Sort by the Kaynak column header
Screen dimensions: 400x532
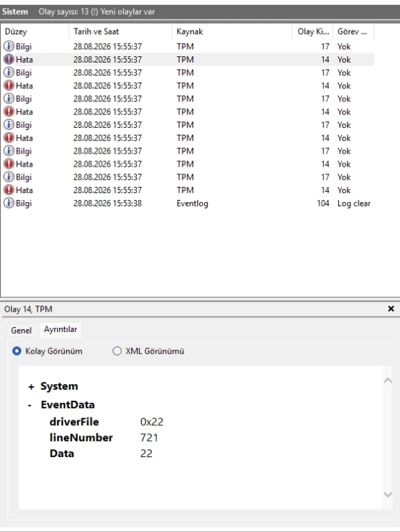click(232, 31)
